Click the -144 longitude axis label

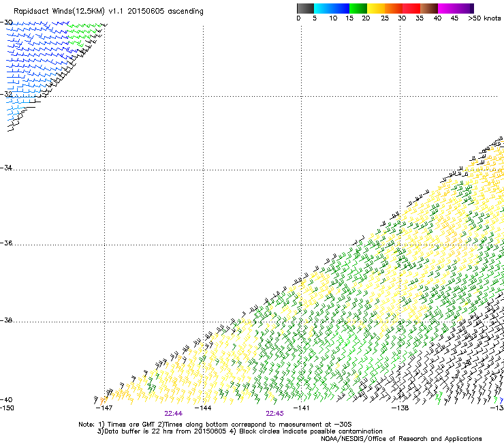[x=203, y=408]
